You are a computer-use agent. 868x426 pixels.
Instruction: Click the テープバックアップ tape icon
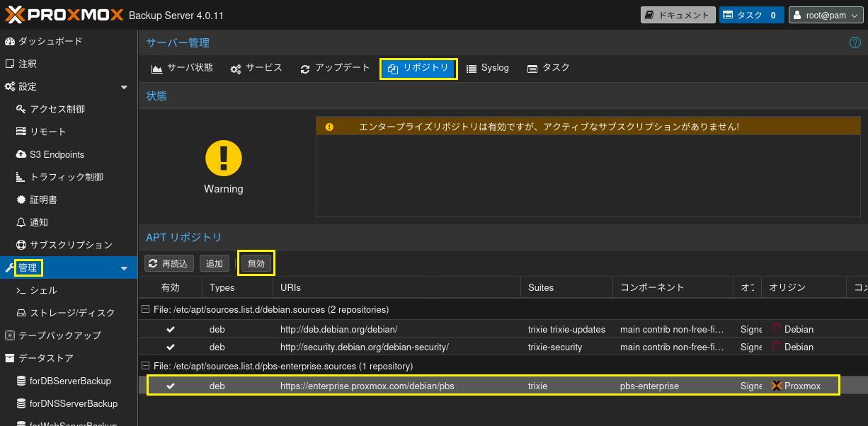pos(10,335)
